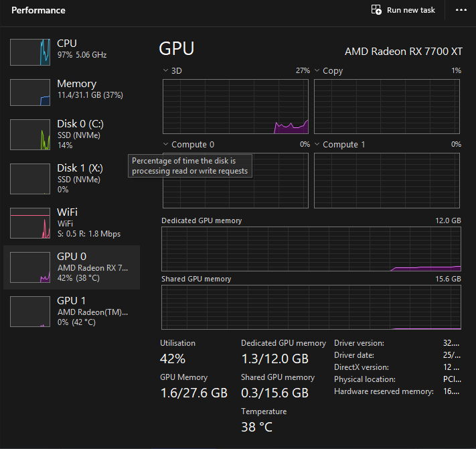Click the Shared GPU memory graph
The width and height of the screenshot is (476, 449).
[311, 307]
